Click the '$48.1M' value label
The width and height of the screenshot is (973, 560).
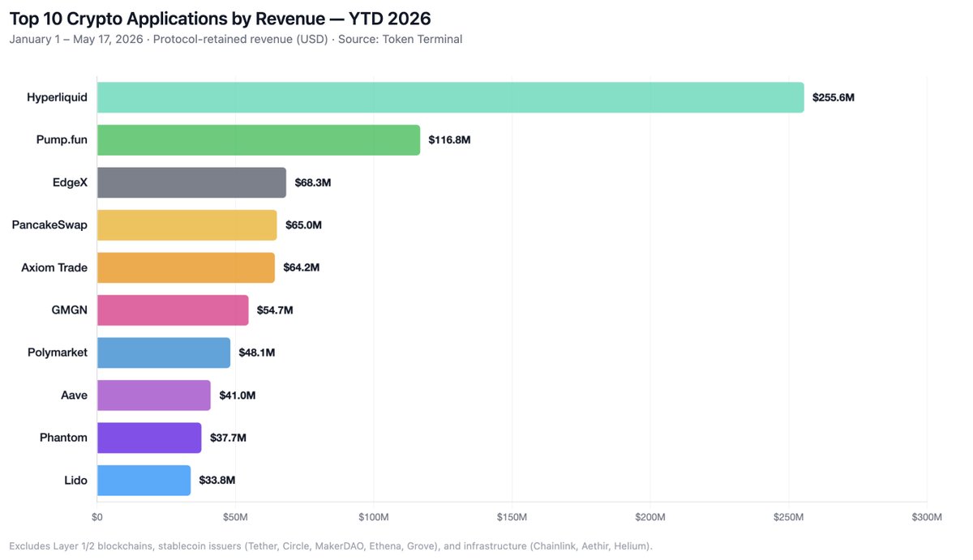coord(257,353)
